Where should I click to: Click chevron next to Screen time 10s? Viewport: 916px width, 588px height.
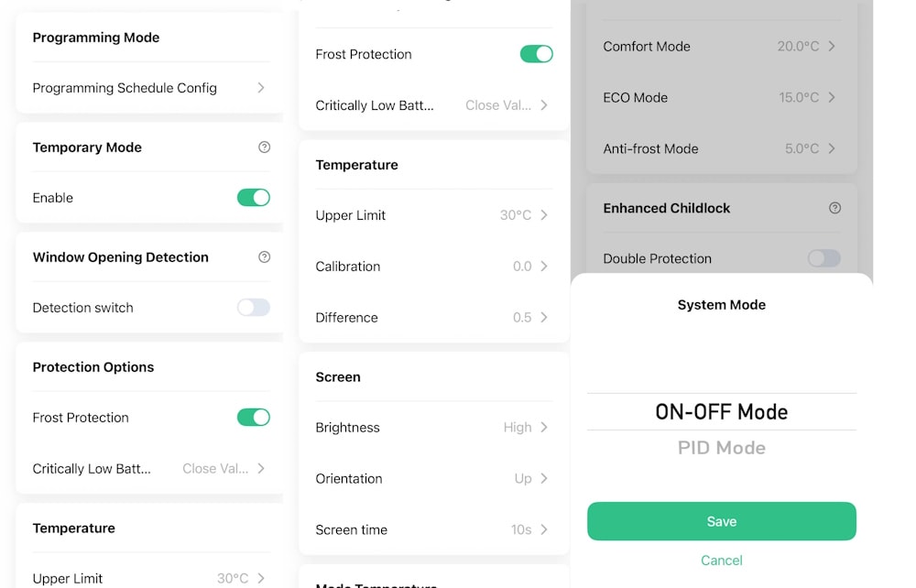tap(544, 529)
